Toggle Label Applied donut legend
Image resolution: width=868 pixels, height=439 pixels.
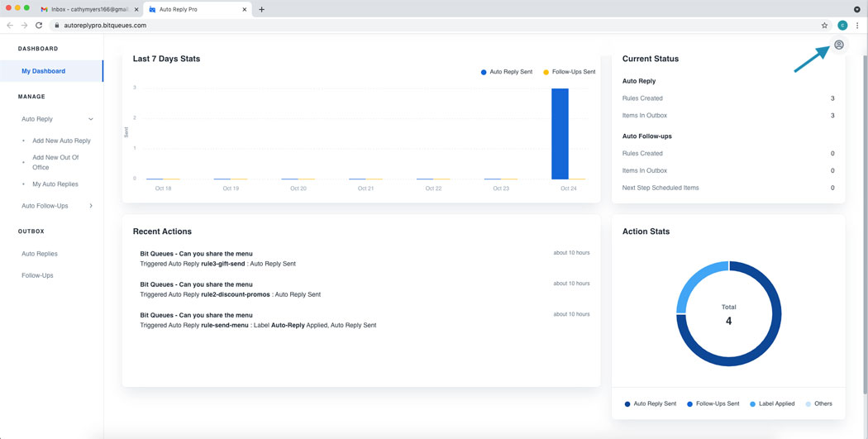point(772,403)
